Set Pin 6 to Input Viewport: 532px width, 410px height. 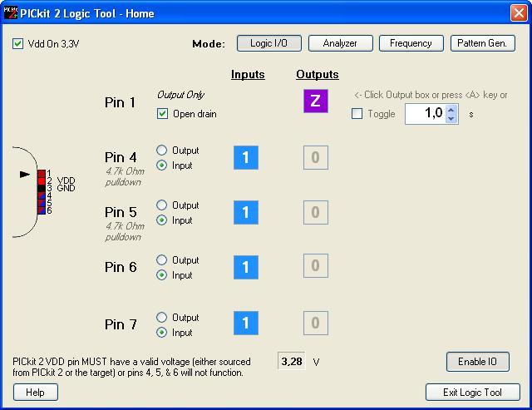(x=162, y=275)
